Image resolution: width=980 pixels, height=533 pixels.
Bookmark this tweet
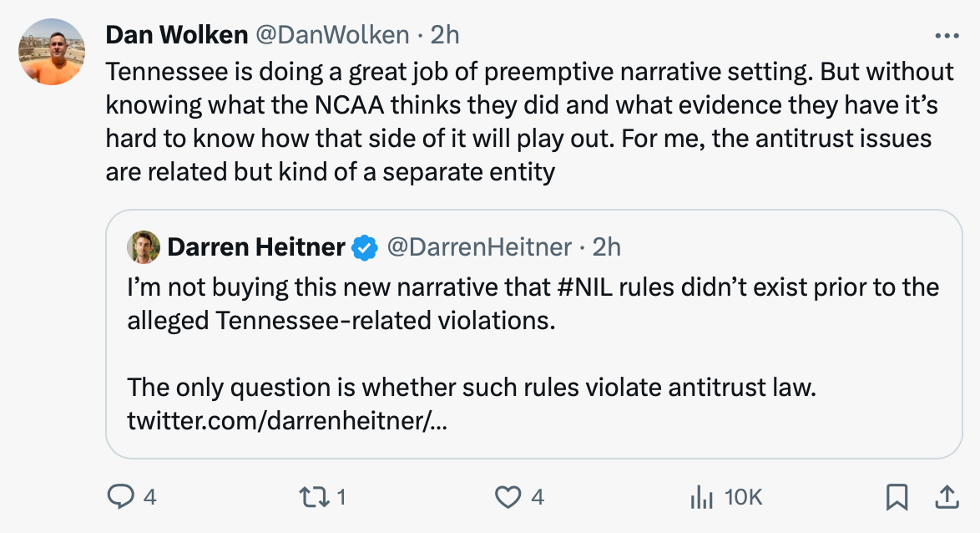[x=896, y=498]
